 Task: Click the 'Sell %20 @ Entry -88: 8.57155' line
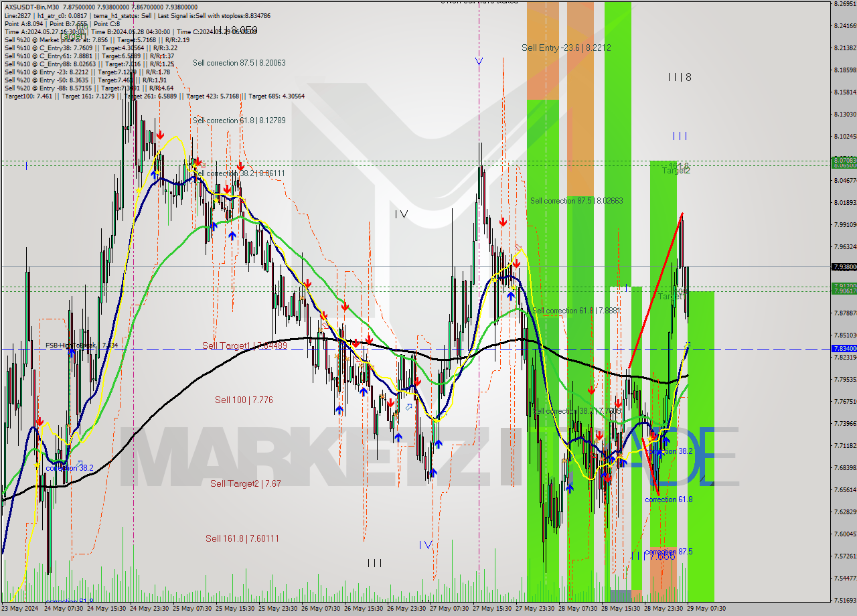coord(89,88)
